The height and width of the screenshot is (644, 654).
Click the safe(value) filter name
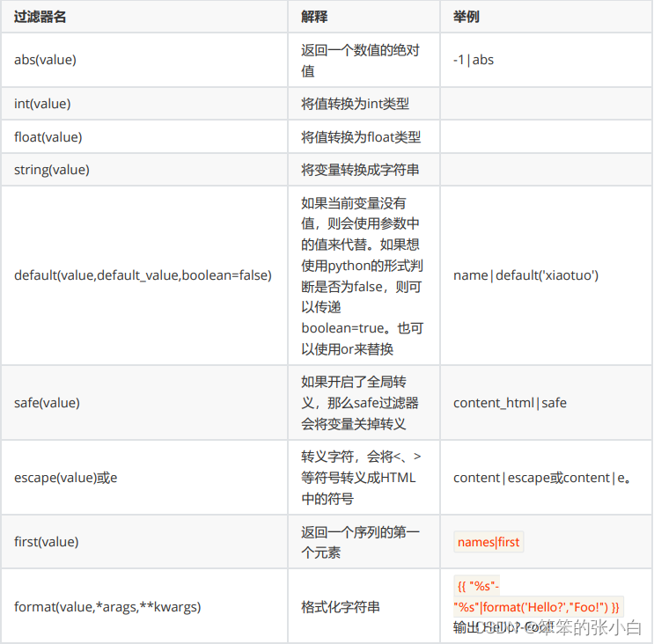click(x=47, y=403)
